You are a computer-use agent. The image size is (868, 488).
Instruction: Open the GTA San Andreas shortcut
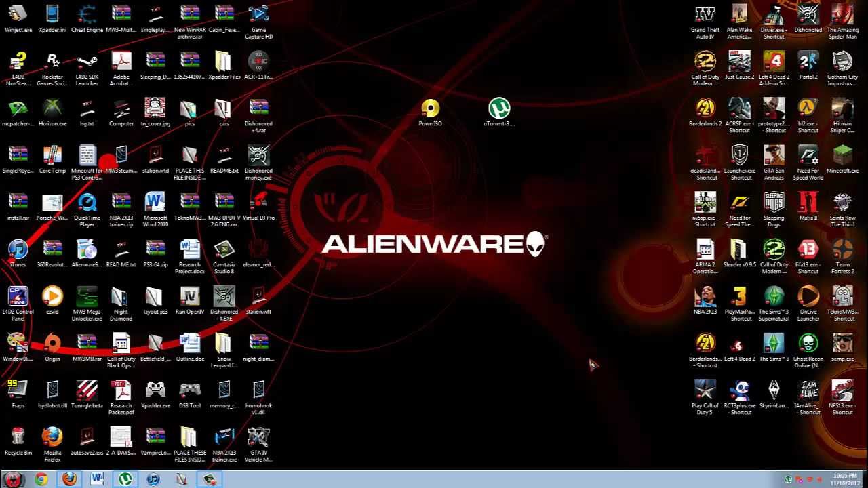click(774, 163)
